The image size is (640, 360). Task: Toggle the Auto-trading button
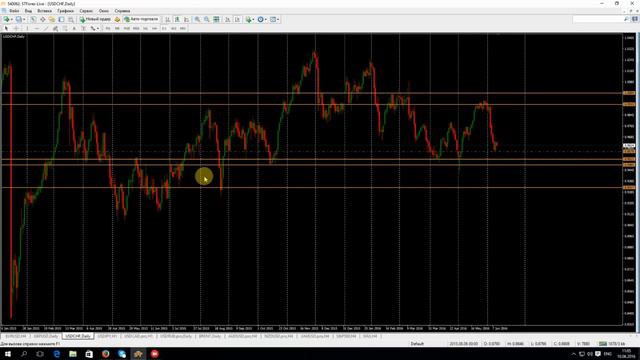coord(141,19)
